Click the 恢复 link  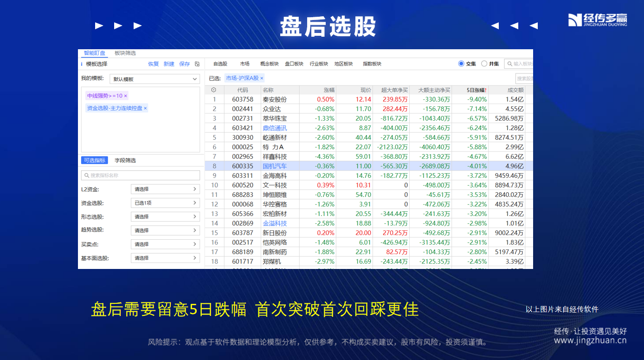pos(154,64)
